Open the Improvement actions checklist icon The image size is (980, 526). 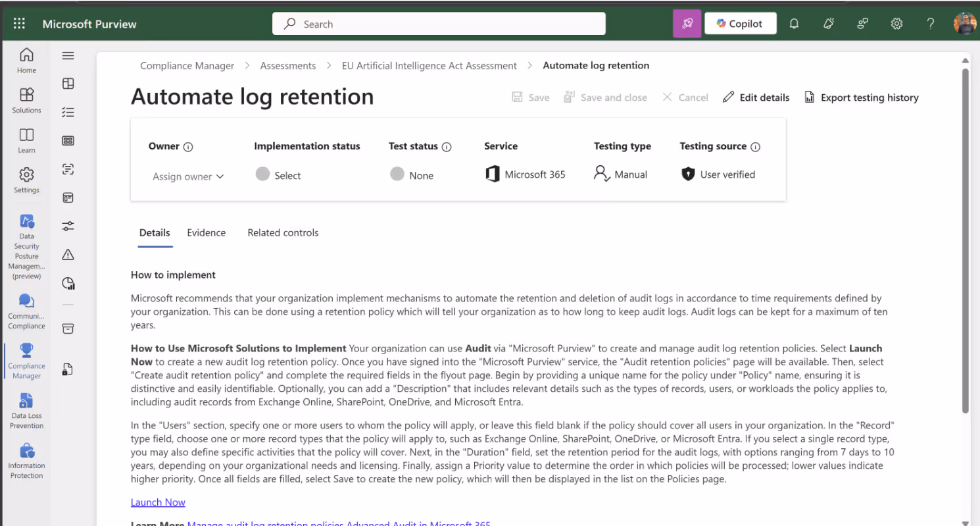tap(68, 112)
